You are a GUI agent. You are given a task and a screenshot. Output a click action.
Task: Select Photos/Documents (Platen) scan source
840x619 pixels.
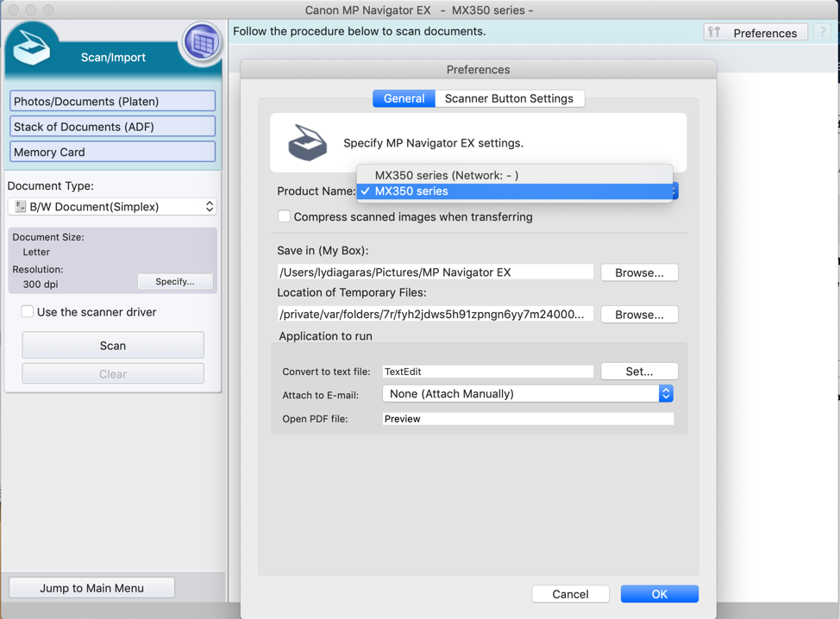[112, 101]
